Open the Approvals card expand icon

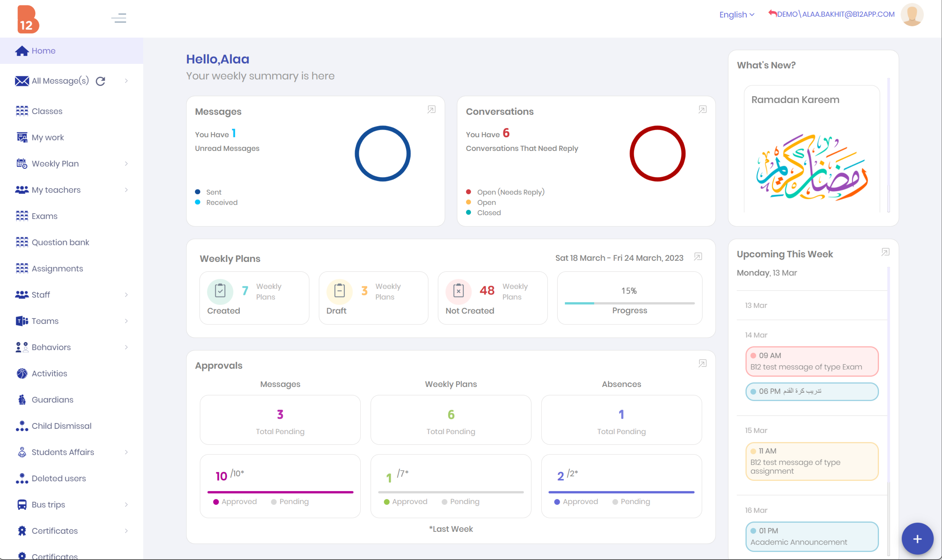[702, 363]
